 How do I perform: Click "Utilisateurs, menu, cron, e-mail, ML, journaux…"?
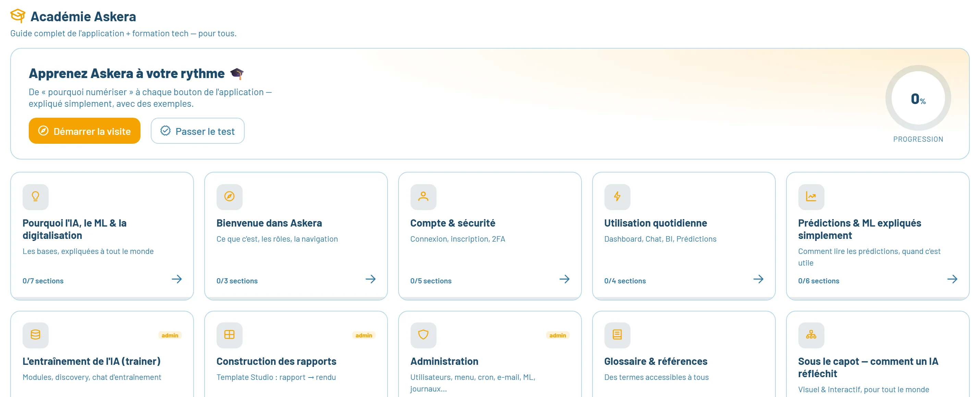coord(473,383)
